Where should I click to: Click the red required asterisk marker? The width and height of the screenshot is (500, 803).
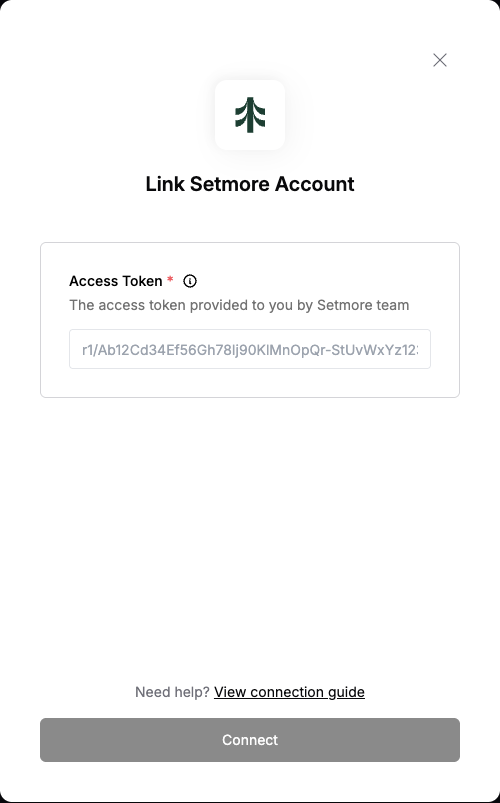coord(171,279)
